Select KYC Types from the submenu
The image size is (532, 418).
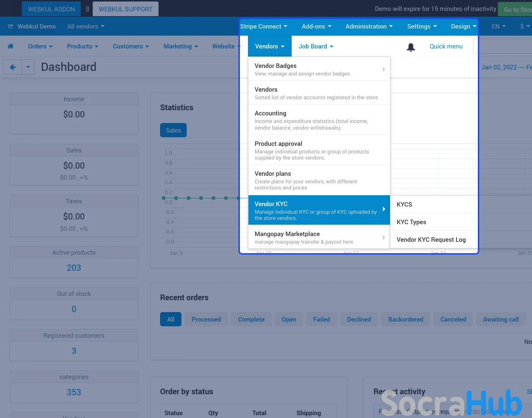(x=411, y=222)
